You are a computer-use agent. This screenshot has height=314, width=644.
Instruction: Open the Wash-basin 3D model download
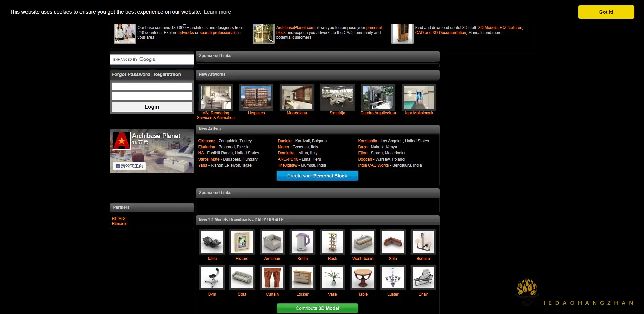(363, 242)
